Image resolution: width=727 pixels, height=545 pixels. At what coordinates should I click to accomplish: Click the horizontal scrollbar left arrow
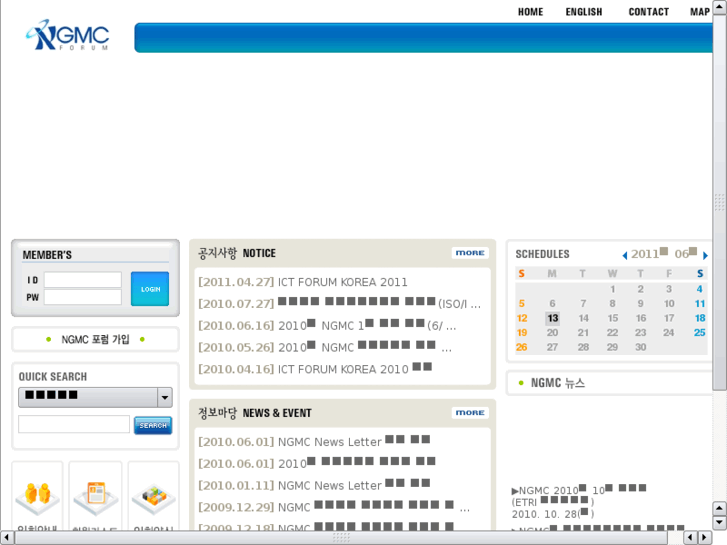pos(7,537)
